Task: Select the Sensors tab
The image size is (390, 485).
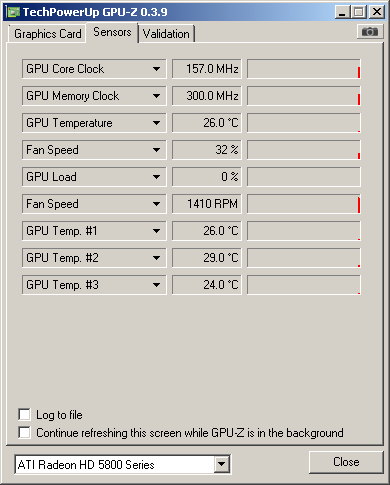Action: click(x=112, y=32)
